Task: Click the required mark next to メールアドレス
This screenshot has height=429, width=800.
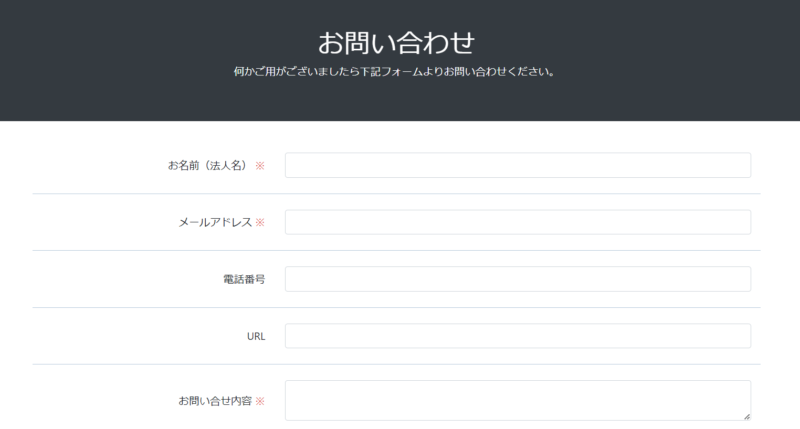Action: point(260,222)
